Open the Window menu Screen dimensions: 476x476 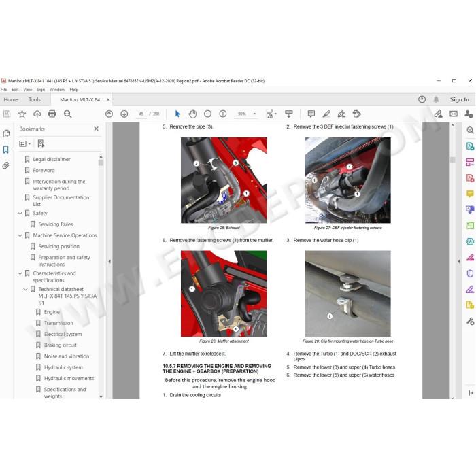coord(57,90)
